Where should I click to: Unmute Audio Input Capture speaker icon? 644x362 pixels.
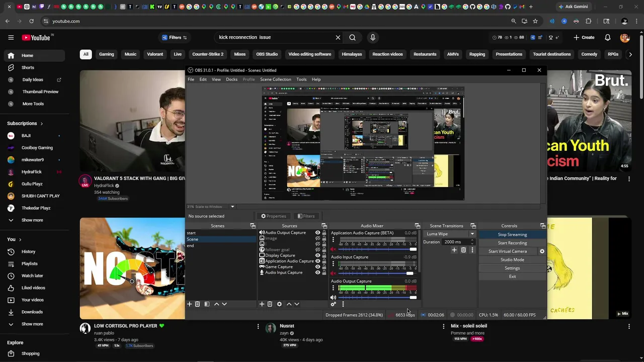click(333, 274)
